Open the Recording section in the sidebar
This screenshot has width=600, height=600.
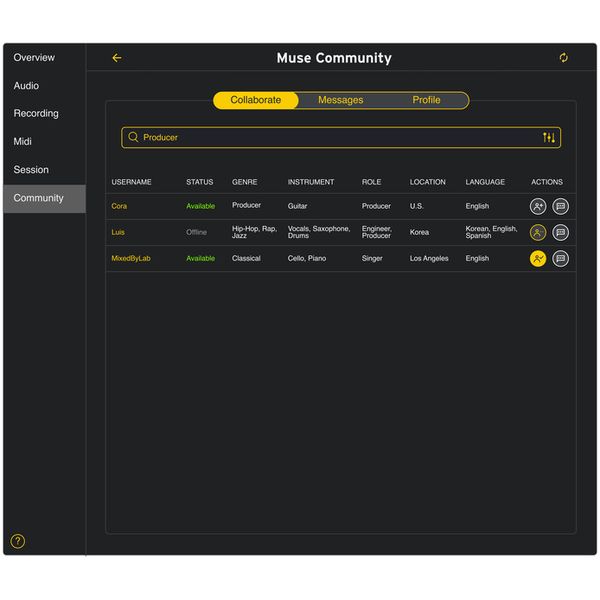click(x=36, y=114)
